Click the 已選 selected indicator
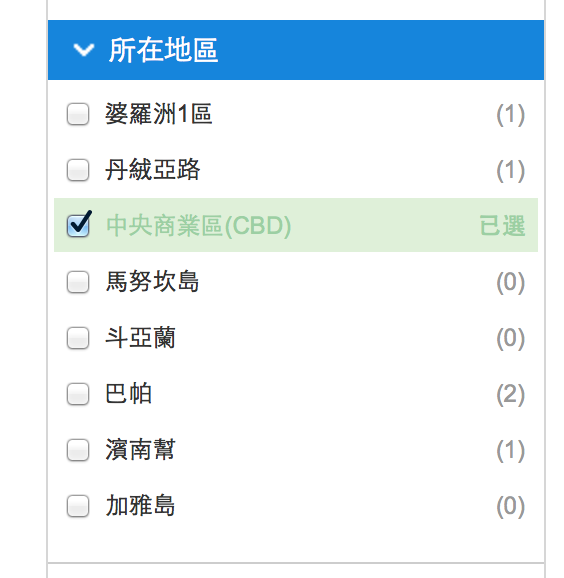The image size is (564, 578). pyautogui.click(x=502, y=225)
